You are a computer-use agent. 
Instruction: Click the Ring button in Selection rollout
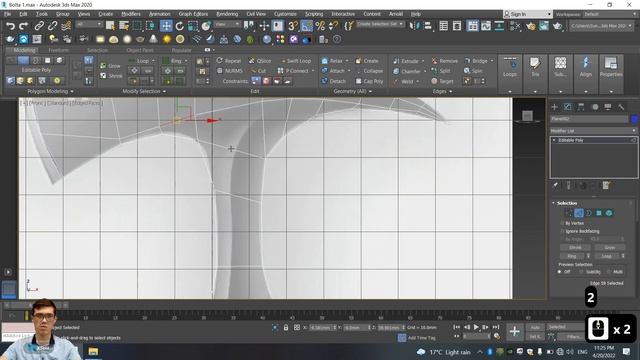tap(572, 256)
